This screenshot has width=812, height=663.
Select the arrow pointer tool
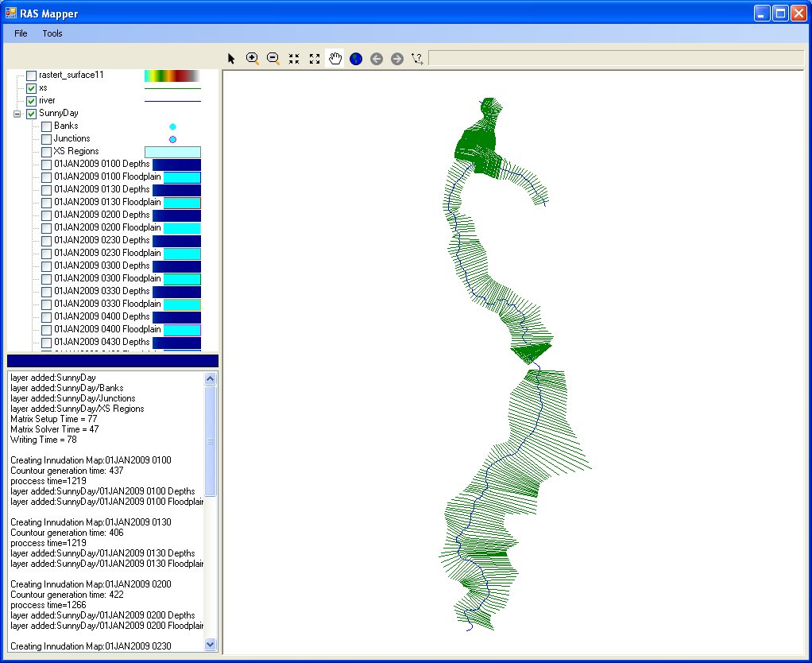[231, 59]
